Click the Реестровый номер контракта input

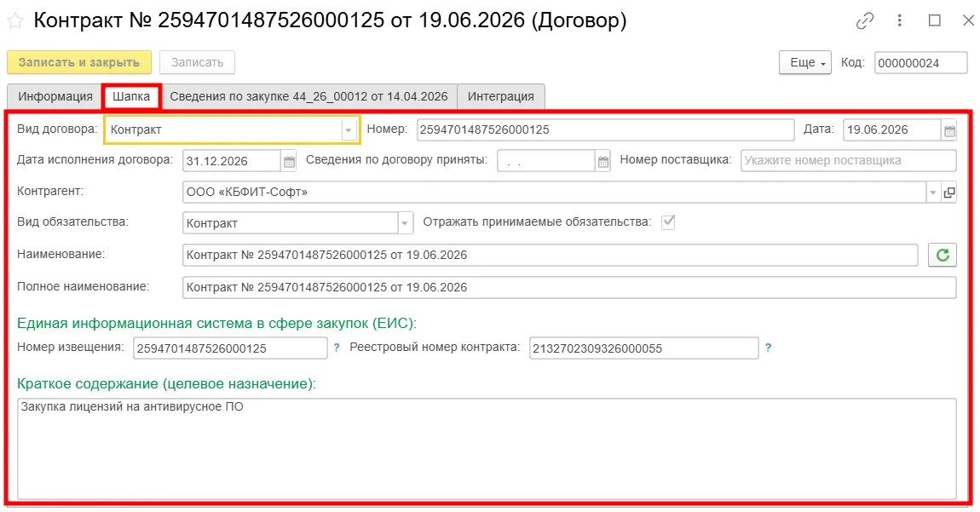[x=643, y=348]
